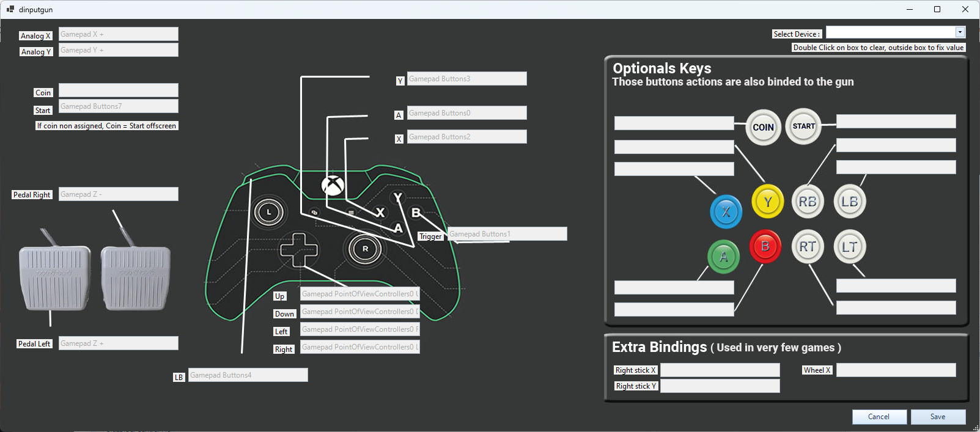
Task: Click the Xbox logo on the gamepad
Action: [333, 185]
